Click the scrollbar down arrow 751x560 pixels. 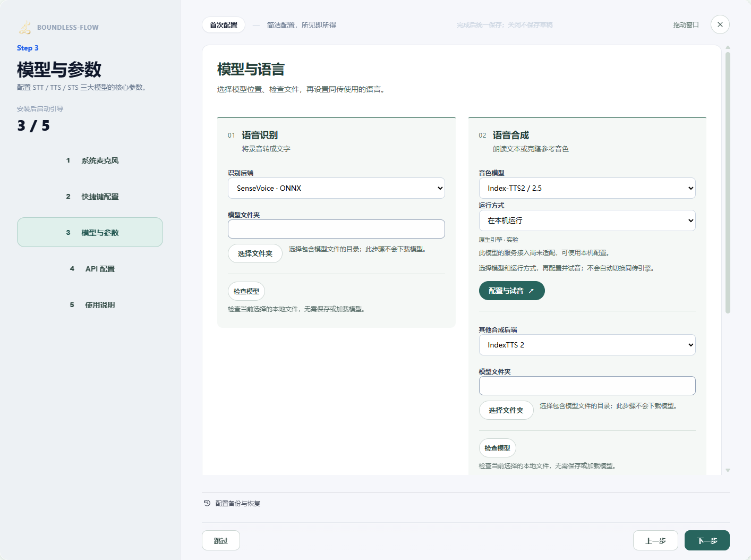(728, 470)
